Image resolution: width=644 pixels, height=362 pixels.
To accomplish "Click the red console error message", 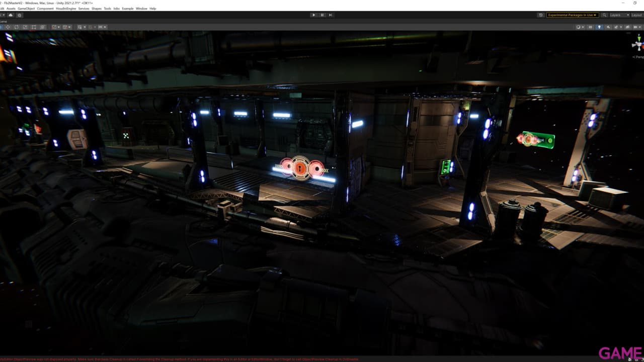I will (x=179, y=359).
